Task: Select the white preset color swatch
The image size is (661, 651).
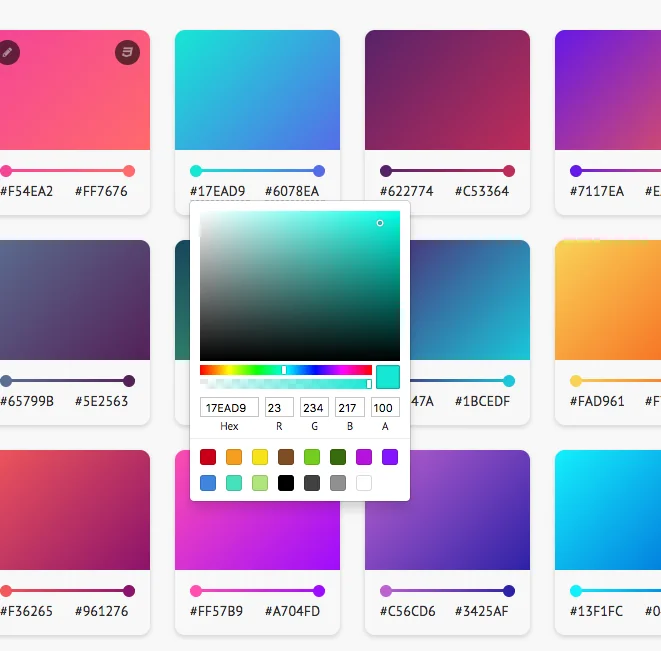Action: point(364,483)
